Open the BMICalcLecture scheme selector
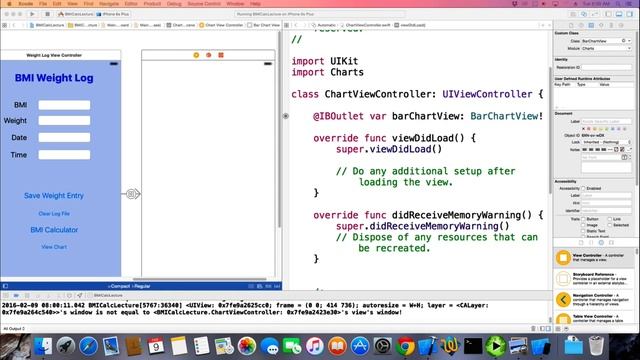Image resolution: width=640 pixels, height=360 pixels. [76, 14]
